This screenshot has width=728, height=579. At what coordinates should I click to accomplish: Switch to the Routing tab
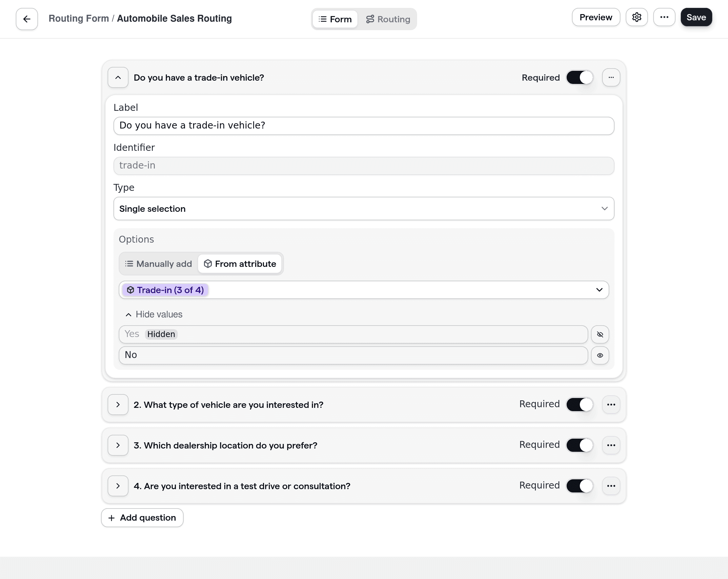coord(388,19)
